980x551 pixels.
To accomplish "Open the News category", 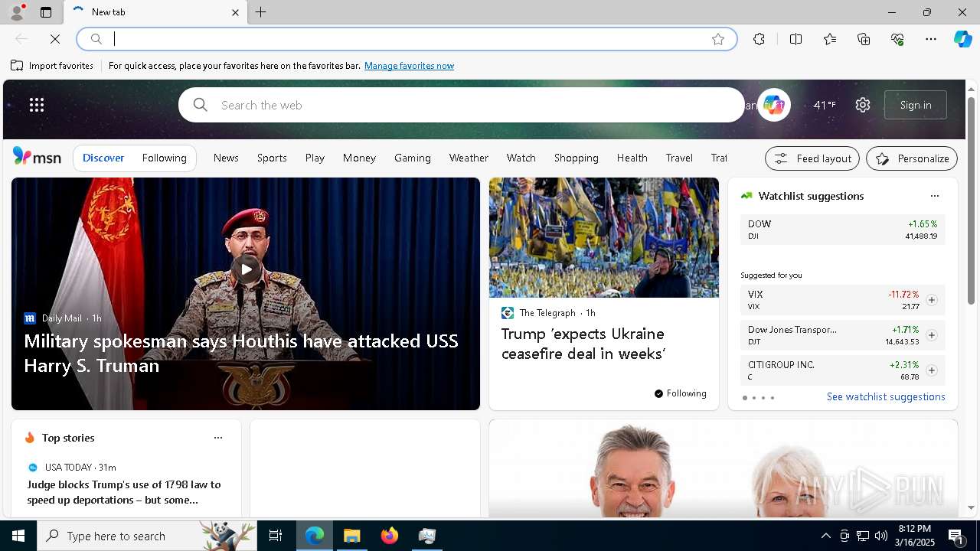I will click(x=226, y=158).
